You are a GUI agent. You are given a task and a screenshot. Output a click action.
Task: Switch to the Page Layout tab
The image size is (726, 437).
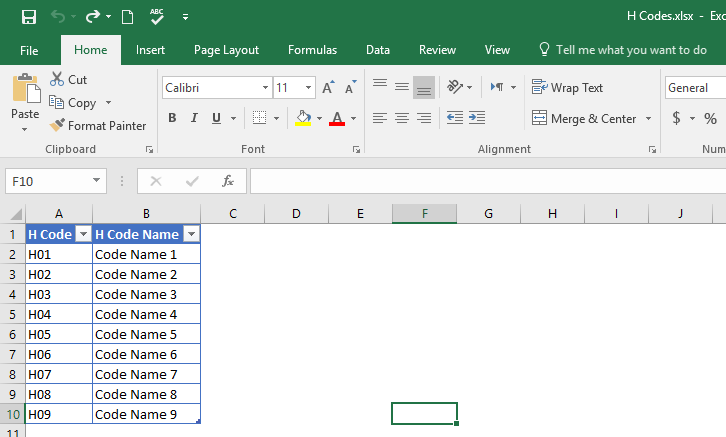click(226, 50)
